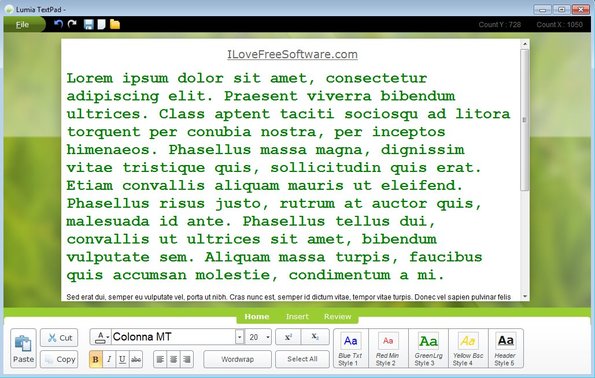Click the redo arrow icon
This screenshot has width=595, height=378.
[x=72, y=24]
